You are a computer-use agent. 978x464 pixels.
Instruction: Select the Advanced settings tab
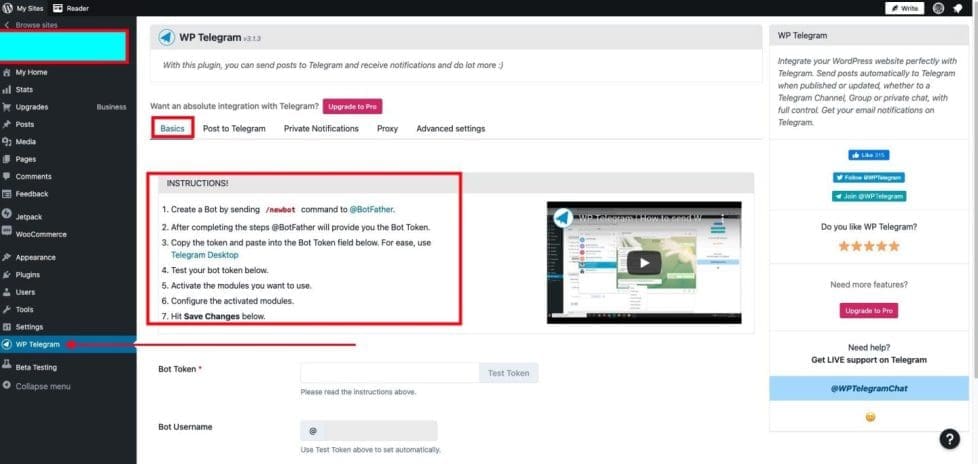pyautogui.click(x=450, y=129)
